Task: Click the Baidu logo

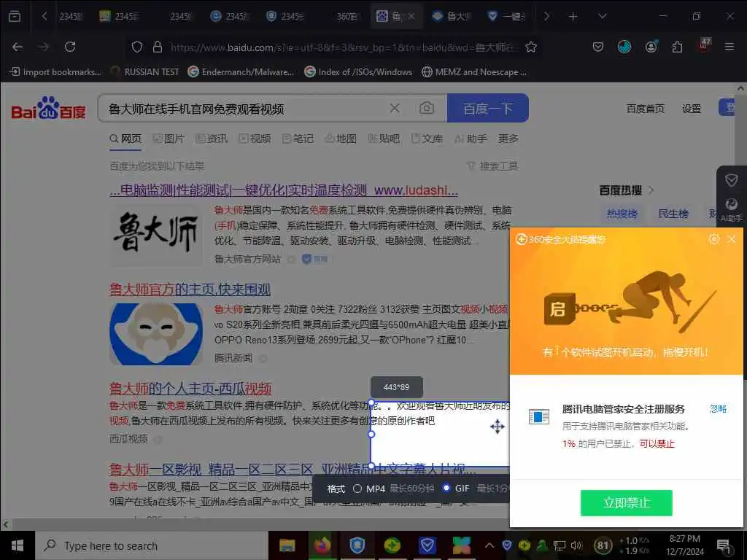Action: pyautogui.click(x=48, y=109)
